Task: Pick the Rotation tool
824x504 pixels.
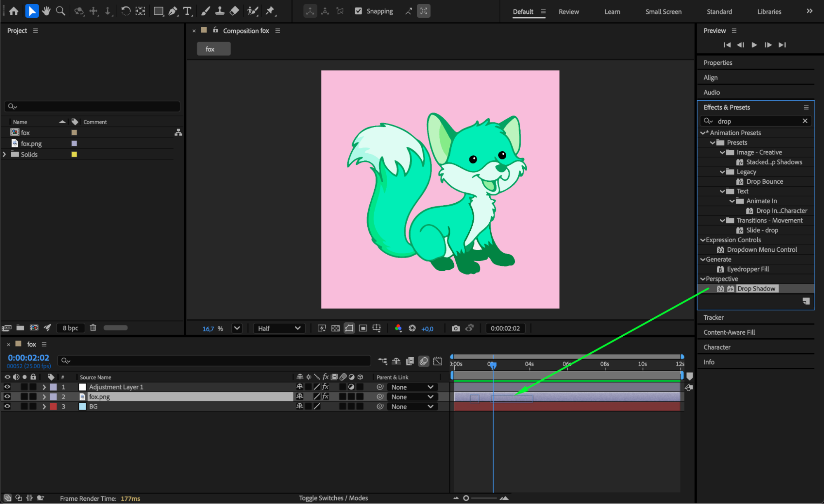Action: [126, 11]
